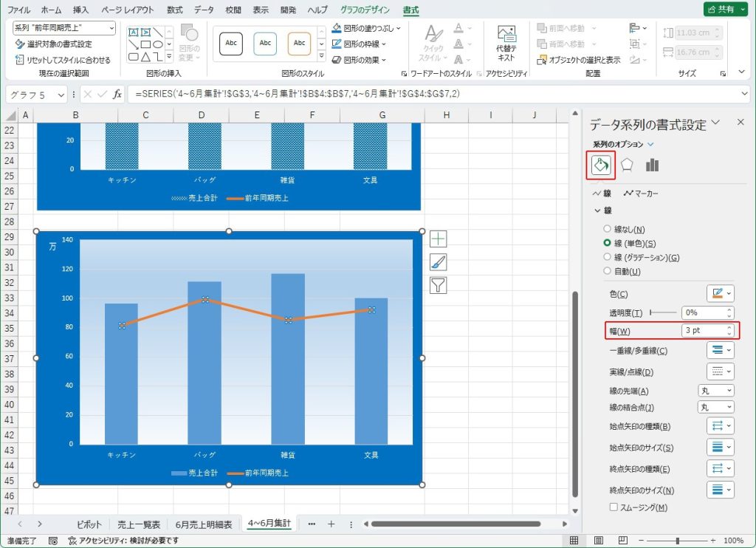Open the 実線/点線 dash type dropdown

721,371
